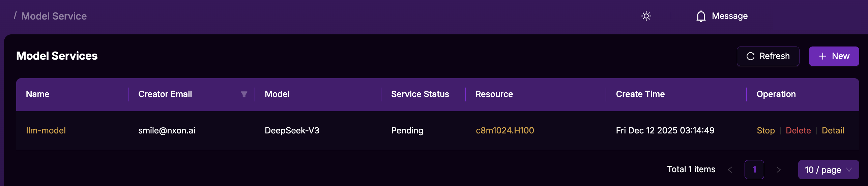Go to previous page arrow
The width and height of the screenshot is (868, 186).
pos(730,170)
